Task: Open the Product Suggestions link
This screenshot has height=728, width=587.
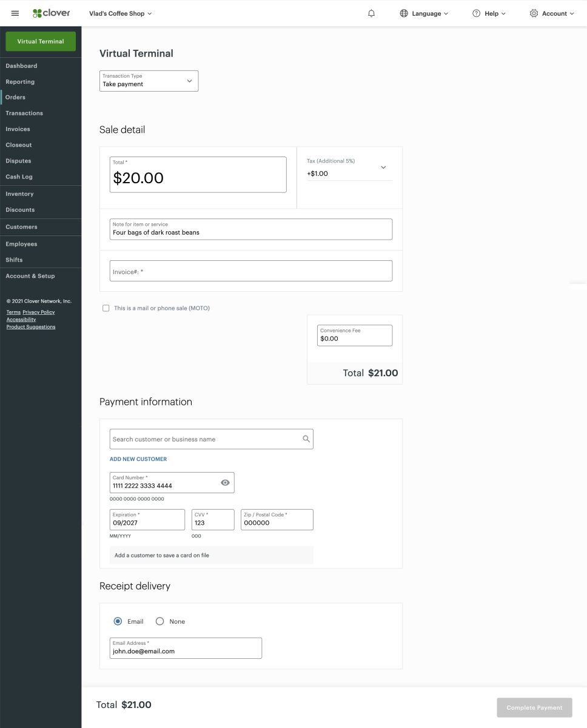Action: pyautogui.click(x=31, y=326)
